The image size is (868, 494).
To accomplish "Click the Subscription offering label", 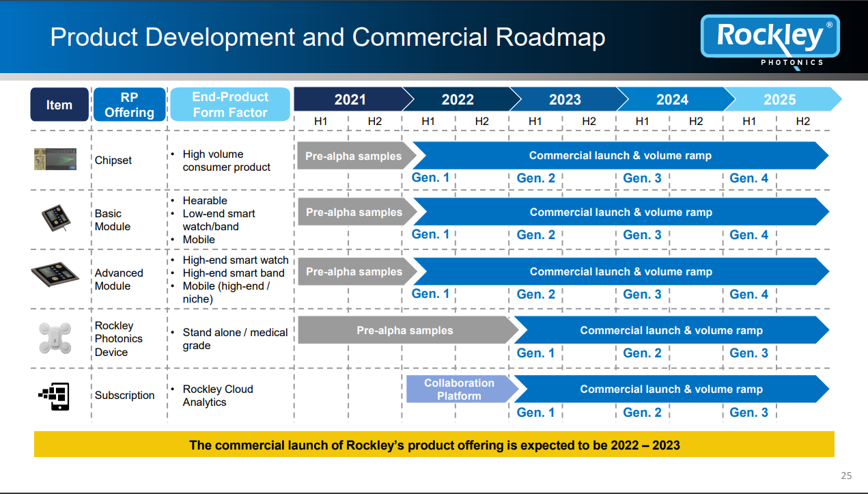I will coord(124,395).
